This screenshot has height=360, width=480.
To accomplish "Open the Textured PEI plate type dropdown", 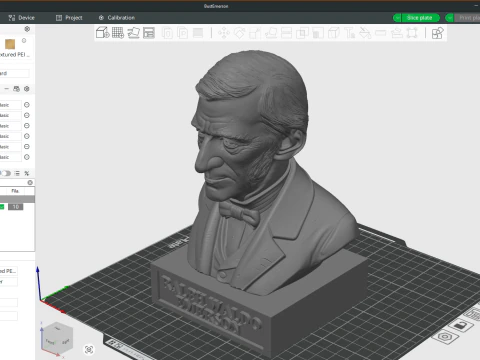I will (x=15, y=55).
